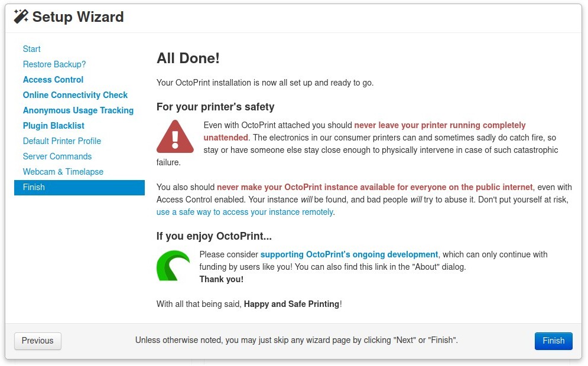Click the red never leave printer unattended text
588x366 pixels.
point(439,125)
